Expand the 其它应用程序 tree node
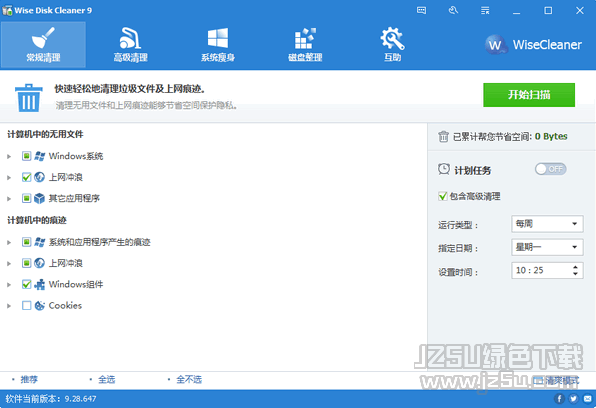Screen dimensions: 596x408 [9, 198]
